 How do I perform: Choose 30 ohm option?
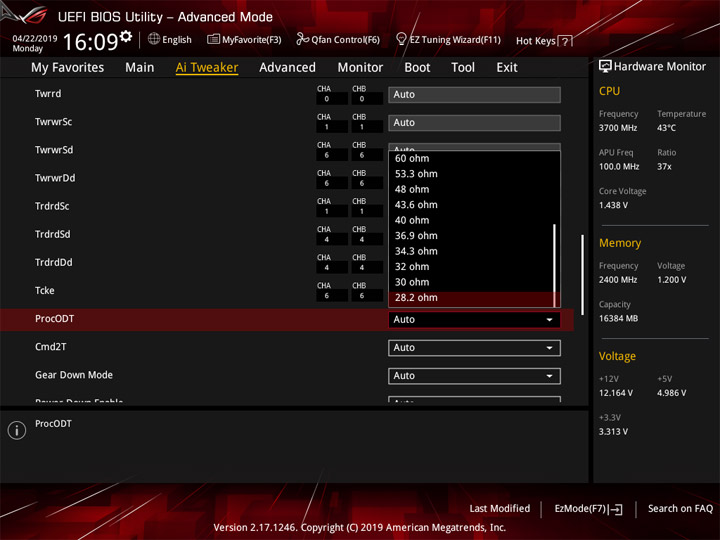coord(471,282)
